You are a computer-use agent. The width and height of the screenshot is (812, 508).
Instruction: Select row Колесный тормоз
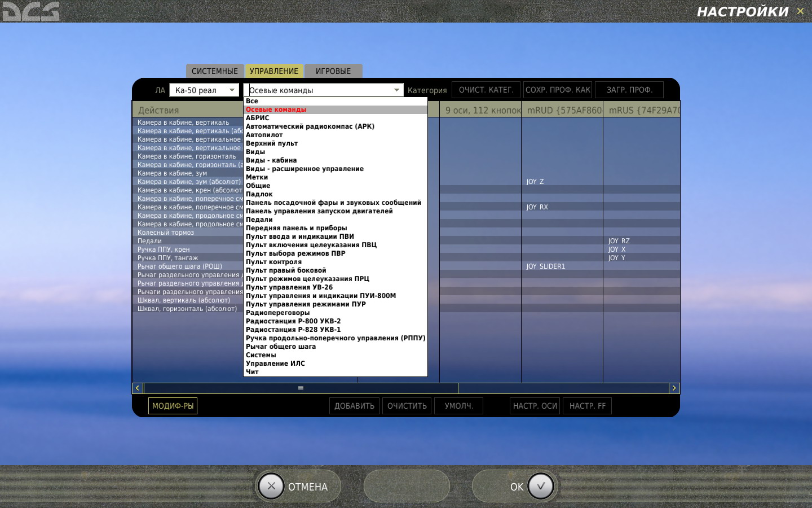pos(188,233)
